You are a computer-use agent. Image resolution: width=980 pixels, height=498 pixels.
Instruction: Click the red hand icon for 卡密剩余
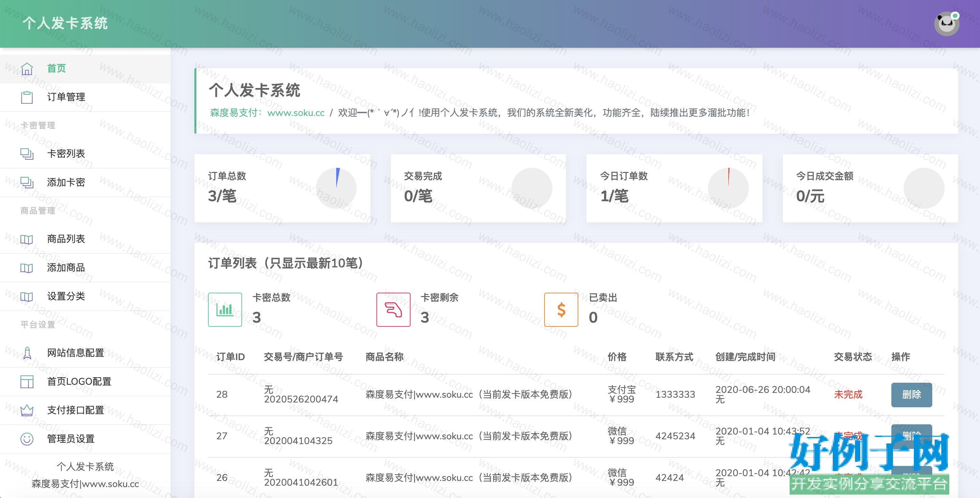[x=394, y=309]
